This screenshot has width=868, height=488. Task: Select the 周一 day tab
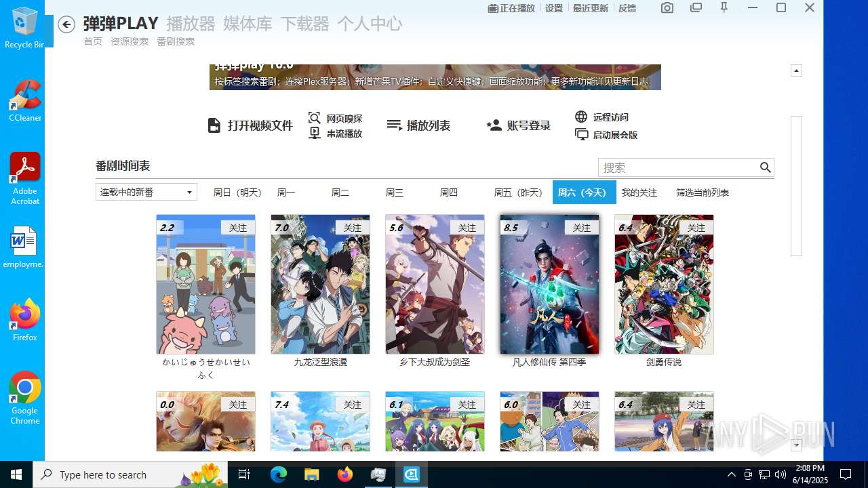286,192
